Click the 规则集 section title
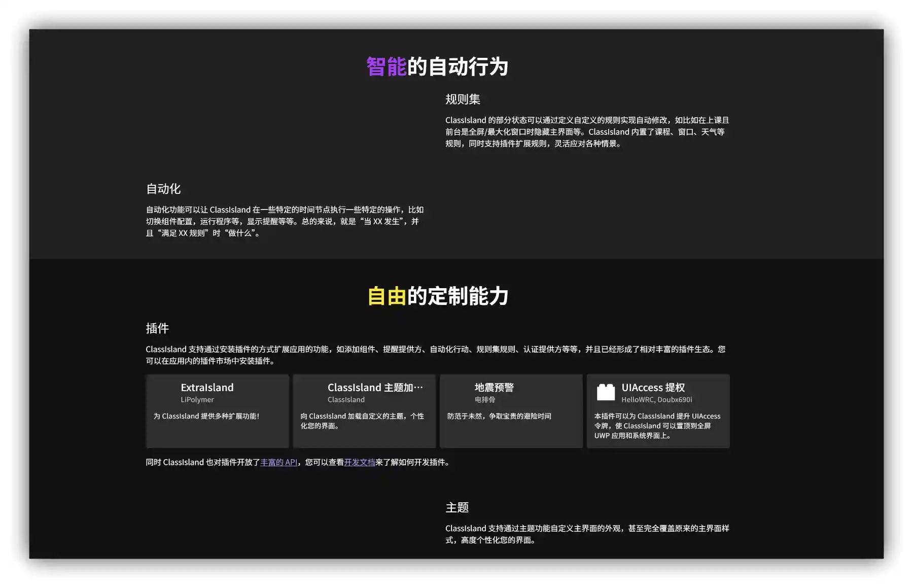This screenshot has height=588, width=913. tap(463, 99)
